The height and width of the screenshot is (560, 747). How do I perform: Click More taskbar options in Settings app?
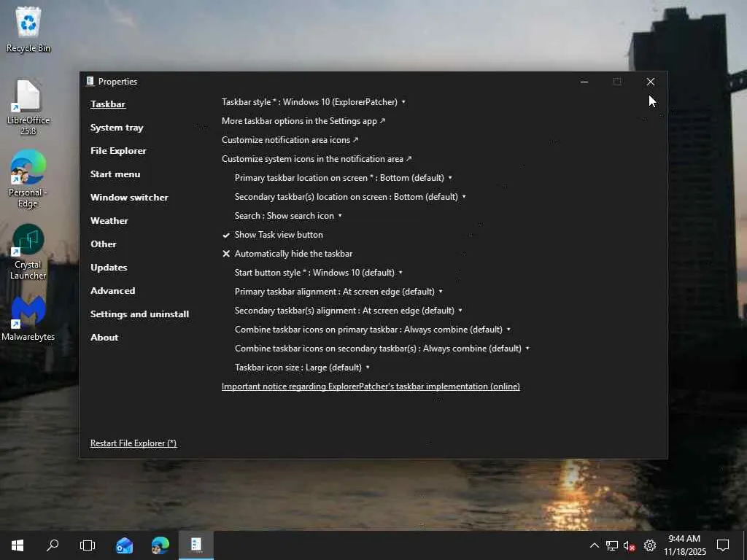coord(303,121)
